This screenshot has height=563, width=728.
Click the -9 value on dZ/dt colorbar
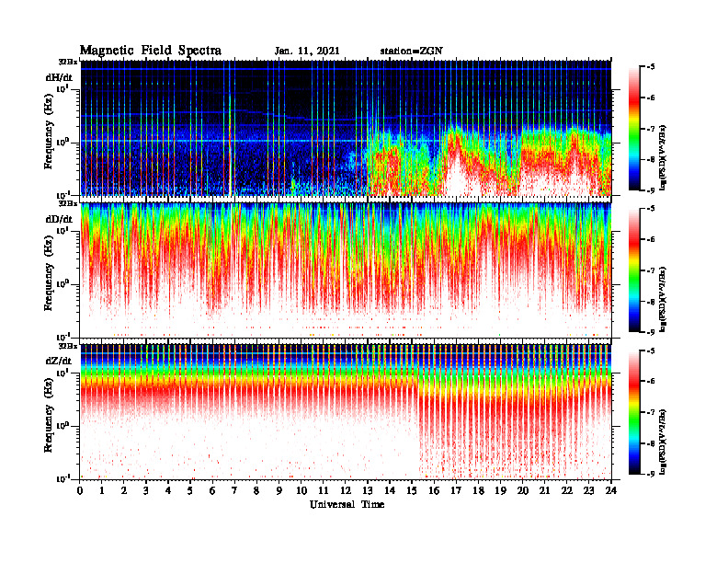tap(651, 474)
